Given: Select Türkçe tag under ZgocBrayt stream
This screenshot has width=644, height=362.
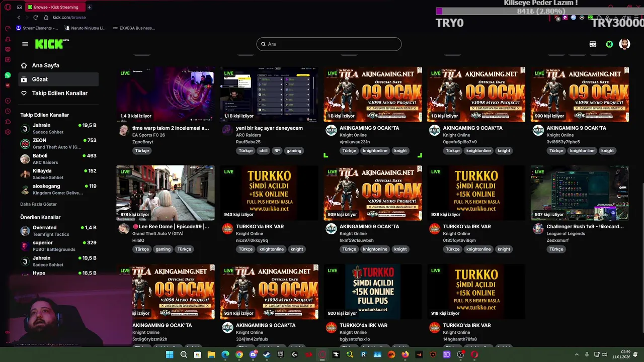Looking at the screenshot, I should click(x=142, y=151).
